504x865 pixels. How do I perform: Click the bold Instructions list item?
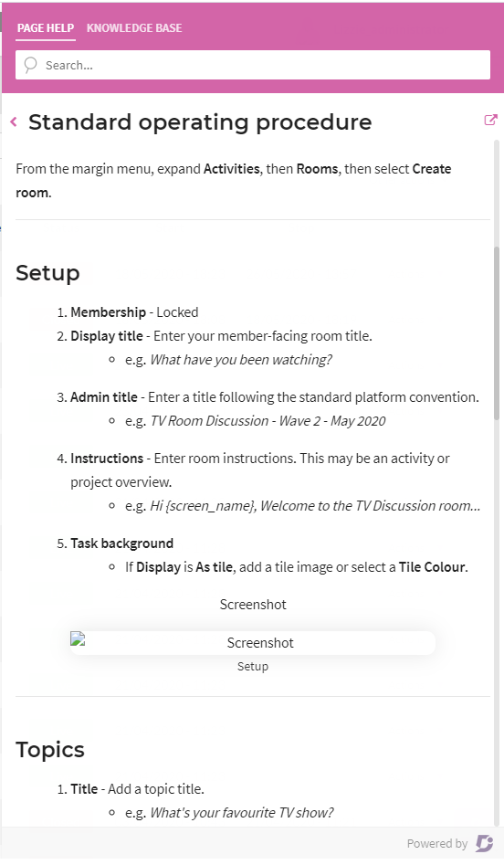click(x=107, y=459)
